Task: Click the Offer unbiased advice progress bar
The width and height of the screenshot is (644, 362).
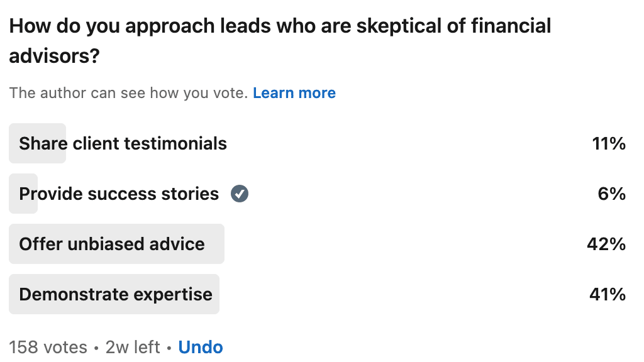Action: point(116,244)
